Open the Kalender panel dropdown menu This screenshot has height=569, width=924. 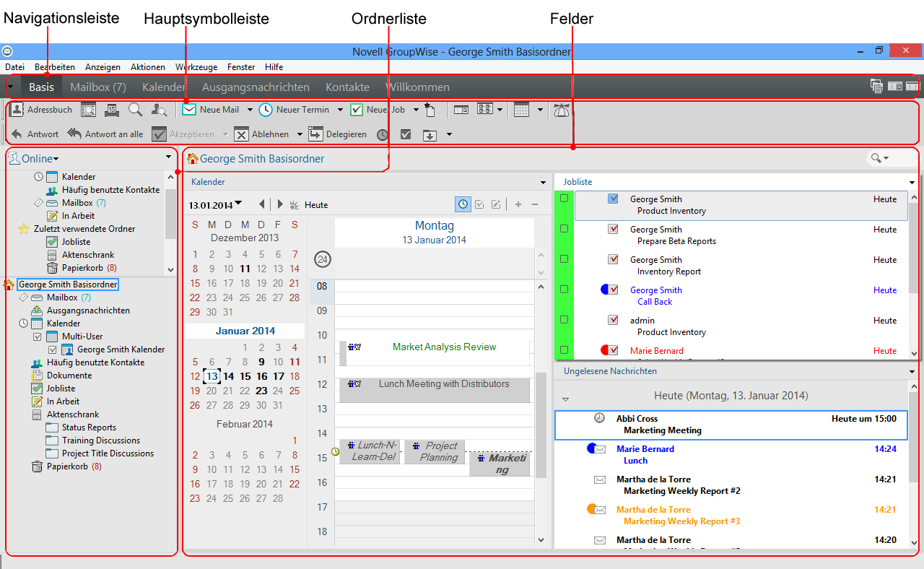[x=543, y=182]
